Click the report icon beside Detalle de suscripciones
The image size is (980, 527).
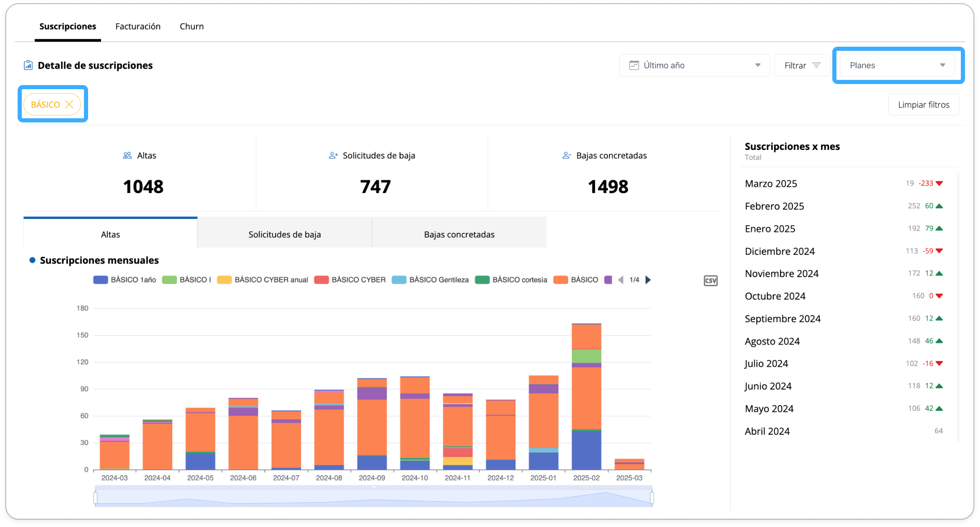[28, 65]
